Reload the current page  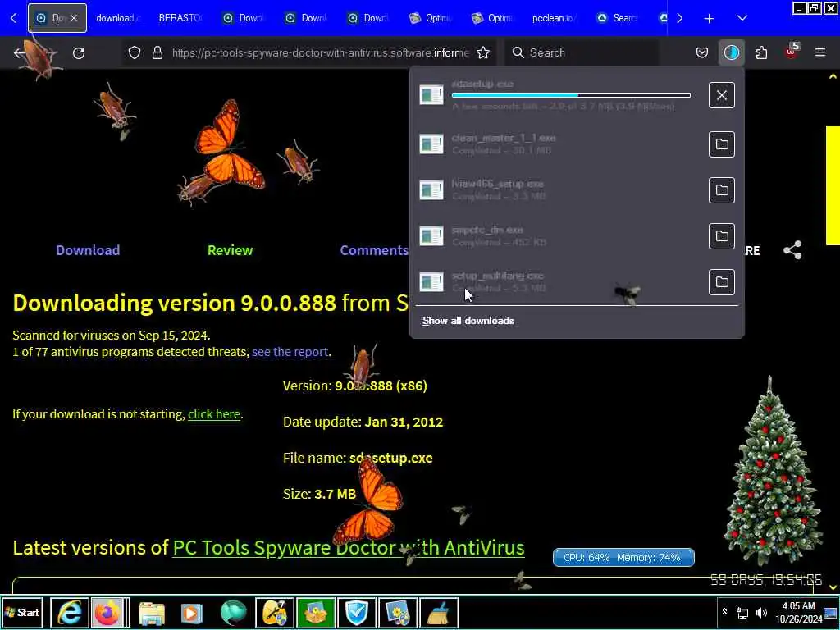79,53
